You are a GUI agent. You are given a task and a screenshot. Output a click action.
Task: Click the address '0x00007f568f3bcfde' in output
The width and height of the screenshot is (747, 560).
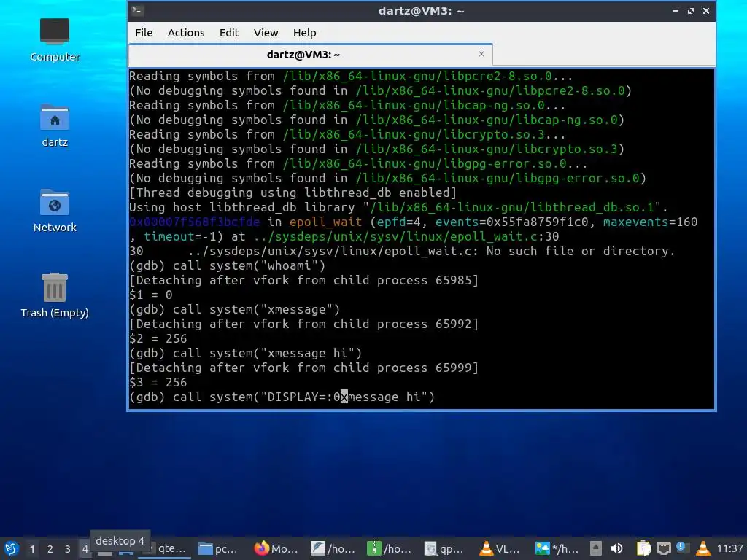pyautogui.click(x=194, y=222)
